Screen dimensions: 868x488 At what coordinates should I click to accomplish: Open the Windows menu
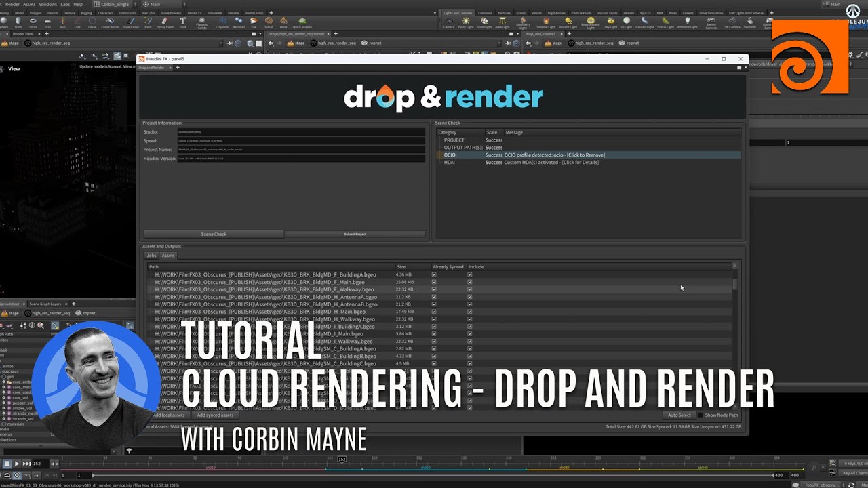pyautogui.click(x=48, y=4)
